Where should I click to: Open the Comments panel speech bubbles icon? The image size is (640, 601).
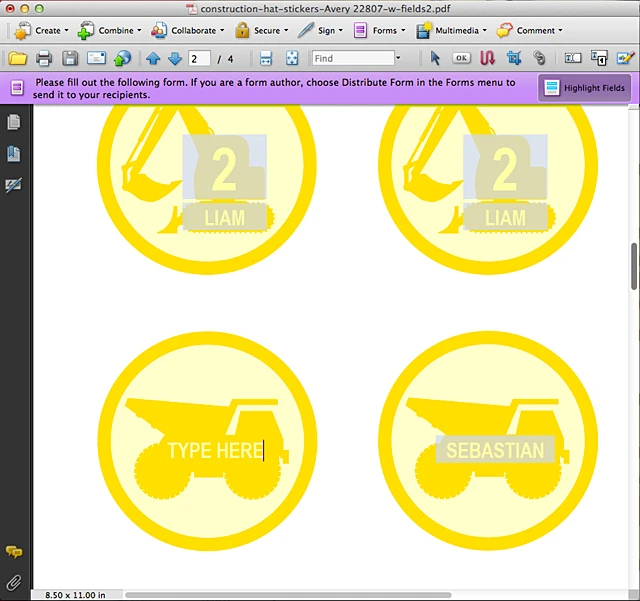pos(14,552)
